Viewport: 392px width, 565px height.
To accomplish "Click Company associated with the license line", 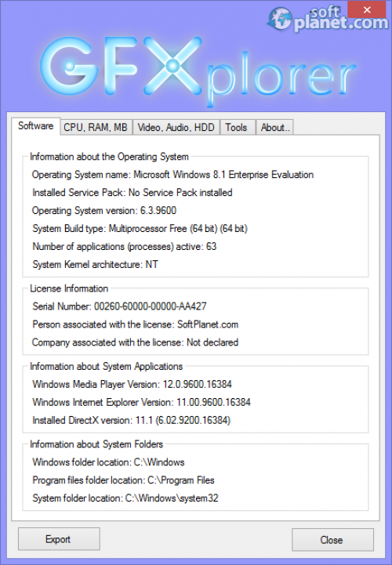I will pos(135,342).
